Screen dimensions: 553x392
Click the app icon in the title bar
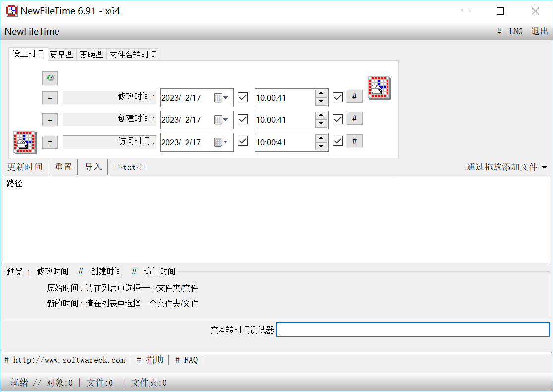tap(11, 11)
